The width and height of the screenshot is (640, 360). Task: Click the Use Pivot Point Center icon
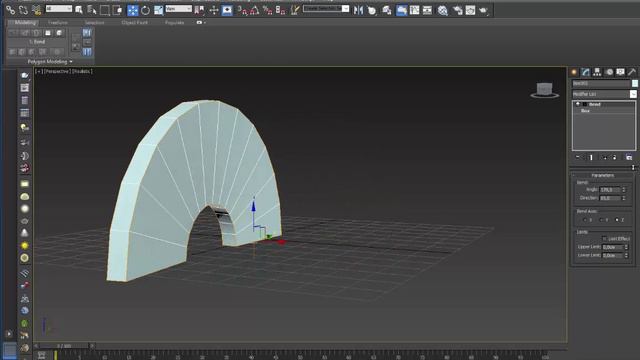coord(199,10)
